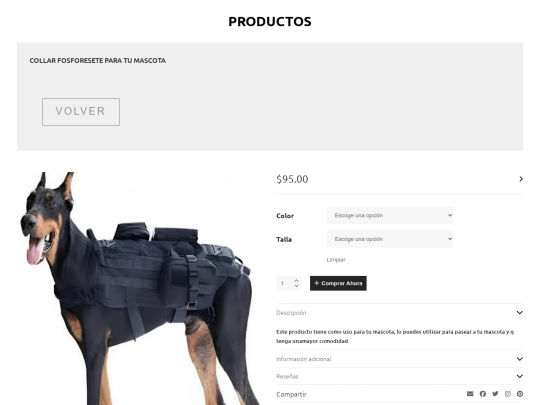Click the Comprar Ahora button
540x405 pixels.
(338, 283)
